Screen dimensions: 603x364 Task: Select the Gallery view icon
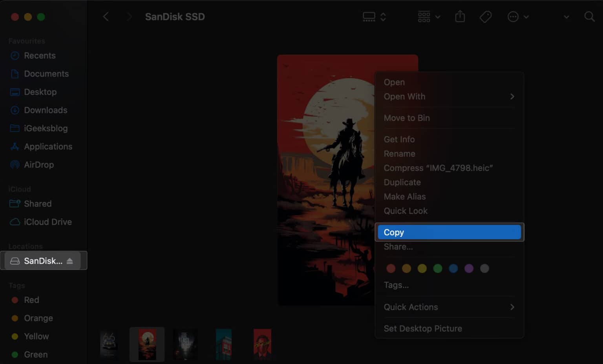tap(369, 16)
